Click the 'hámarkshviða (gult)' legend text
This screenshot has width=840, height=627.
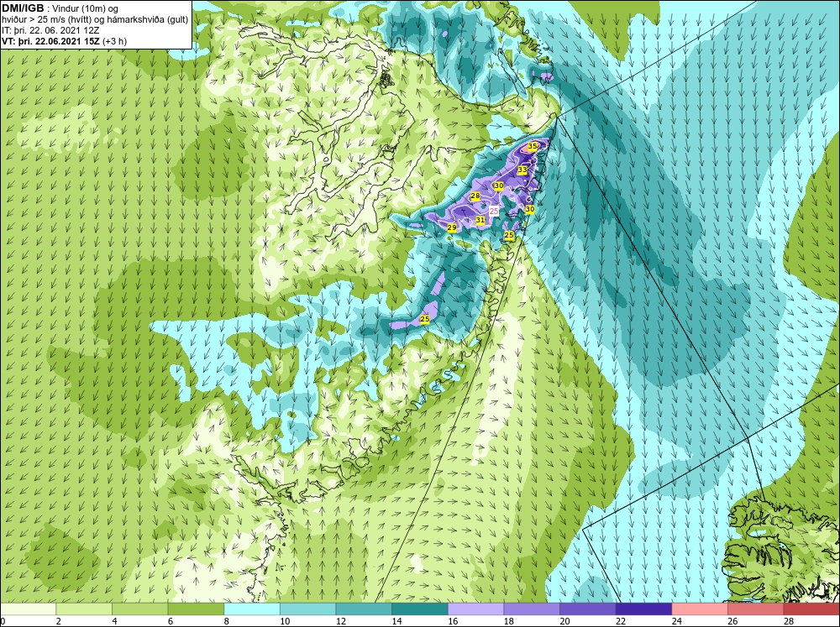(147, 20)
